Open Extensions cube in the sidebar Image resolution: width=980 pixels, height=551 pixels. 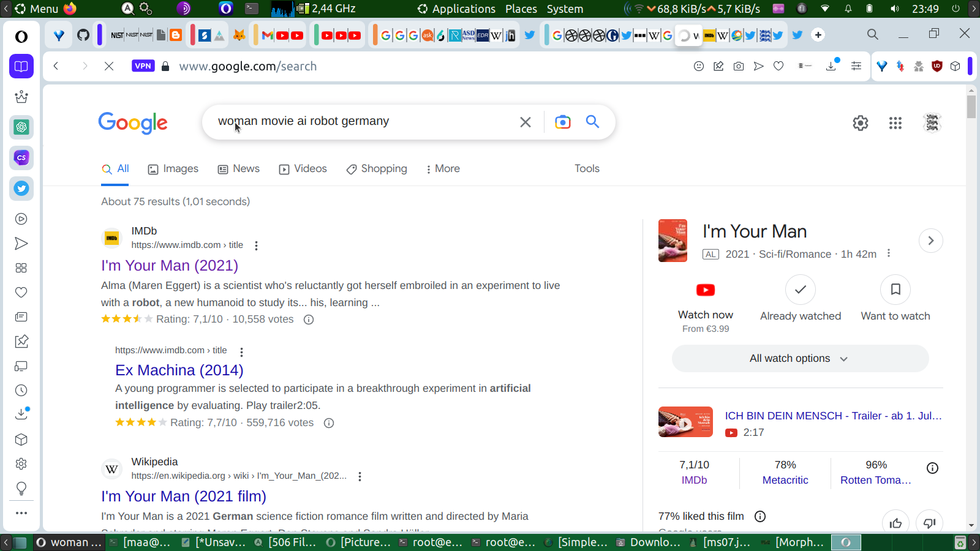click(21, 440)
